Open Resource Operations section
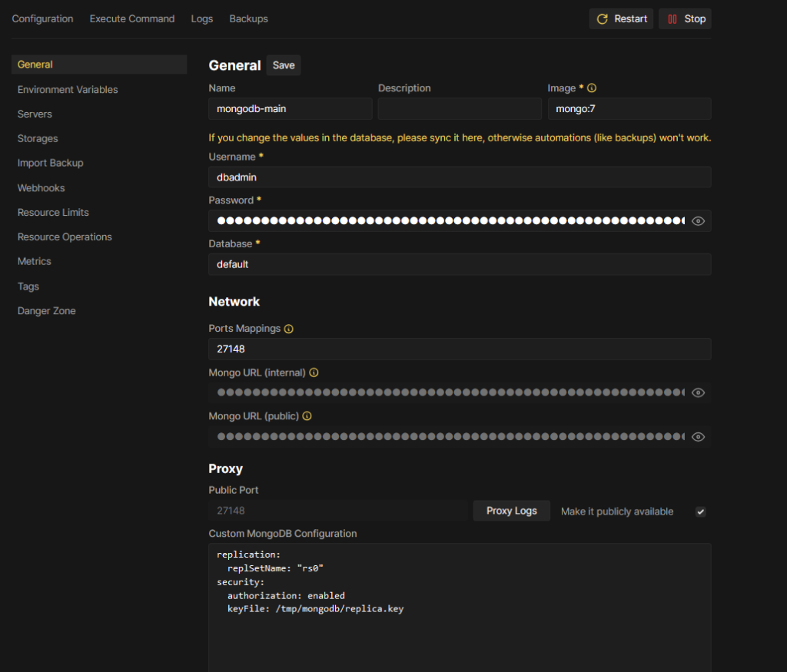The image size is (787, 672). pyautogui.click(x=65, y=237)
